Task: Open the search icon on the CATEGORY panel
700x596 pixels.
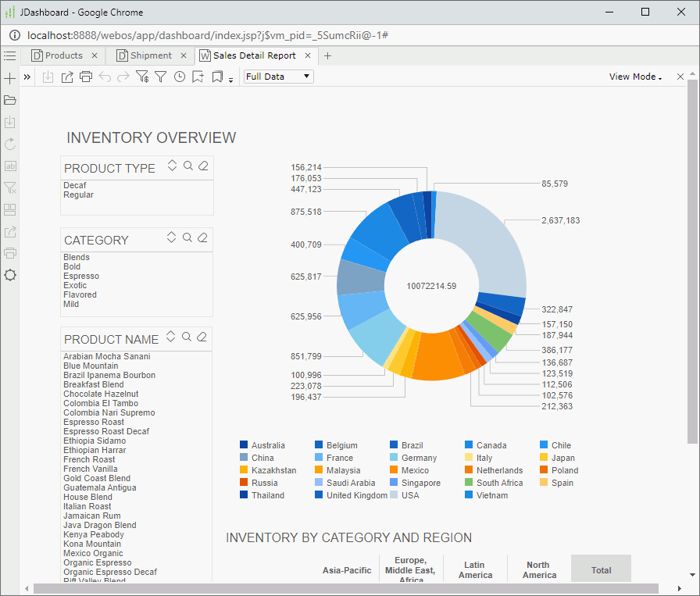Action: tap(188, 238)
